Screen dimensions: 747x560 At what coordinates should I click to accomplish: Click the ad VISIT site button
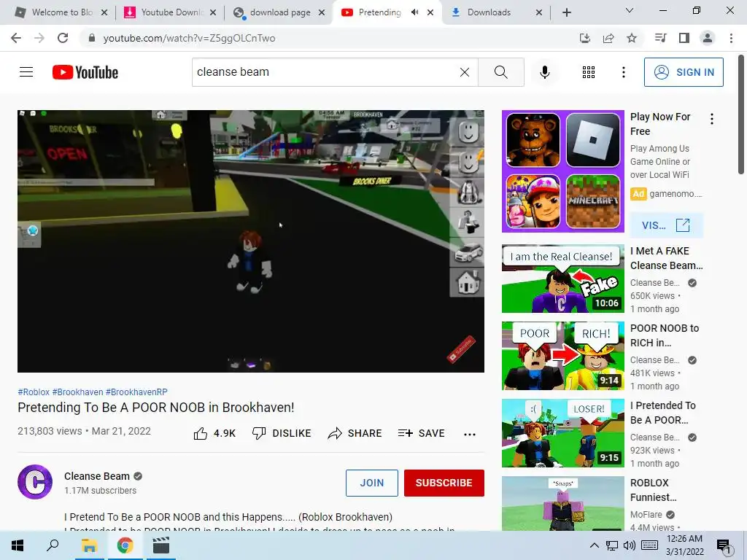point(666,225)
